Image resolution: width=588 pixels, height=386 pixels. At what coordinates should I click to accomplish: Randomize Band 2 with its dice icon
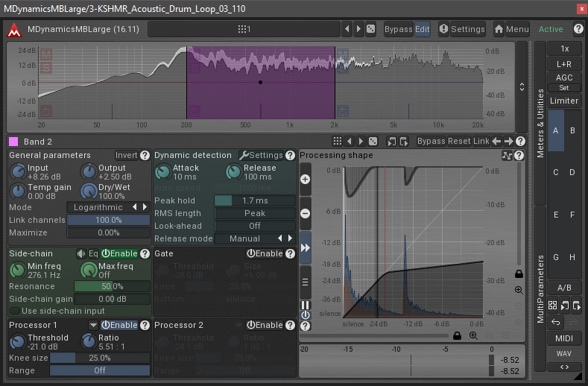pyautogui.click(x=373, y=142)
